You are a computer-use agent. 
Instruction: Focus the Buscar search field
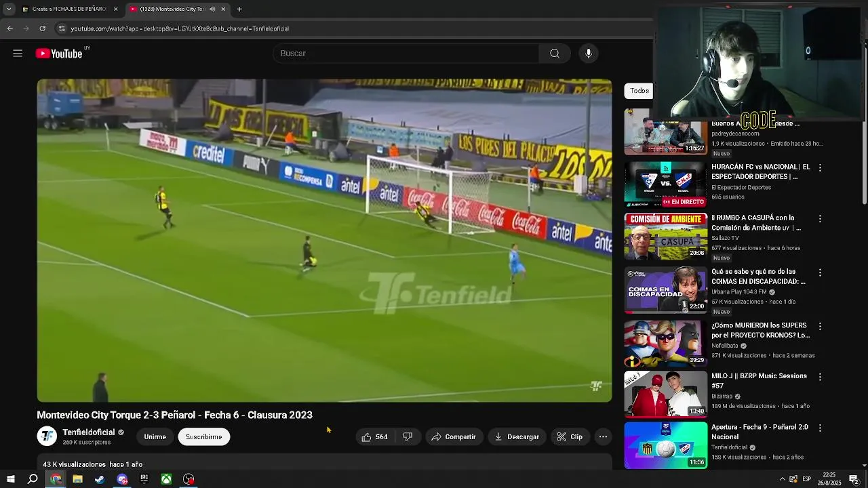[x=406, y=54]
